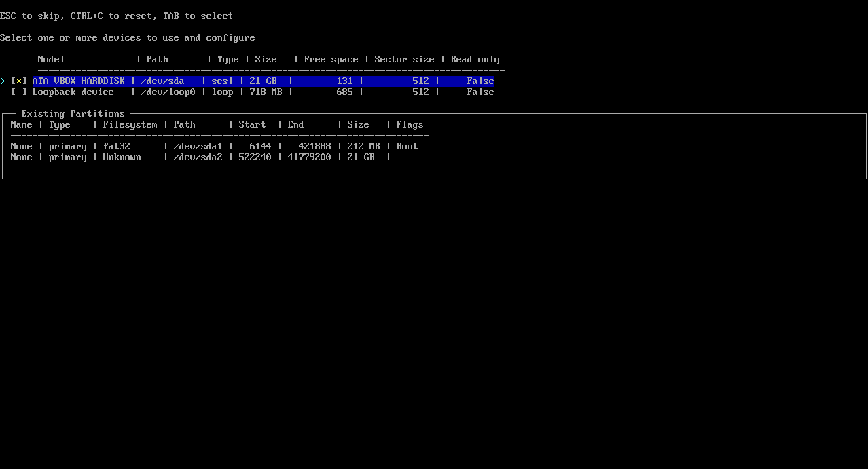Click the Boot flag on /dev/sda1

click(x=406, y=146)
